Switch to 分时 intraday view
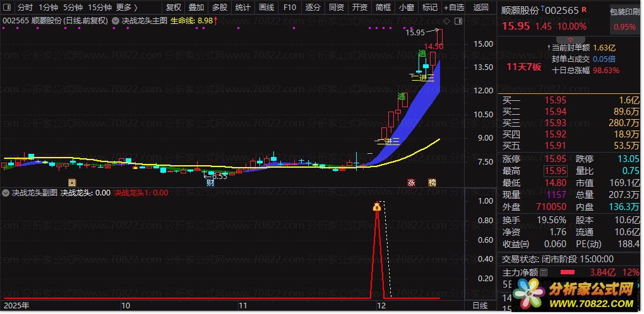Viewport: 644px width, 314px height. (25, 8)
